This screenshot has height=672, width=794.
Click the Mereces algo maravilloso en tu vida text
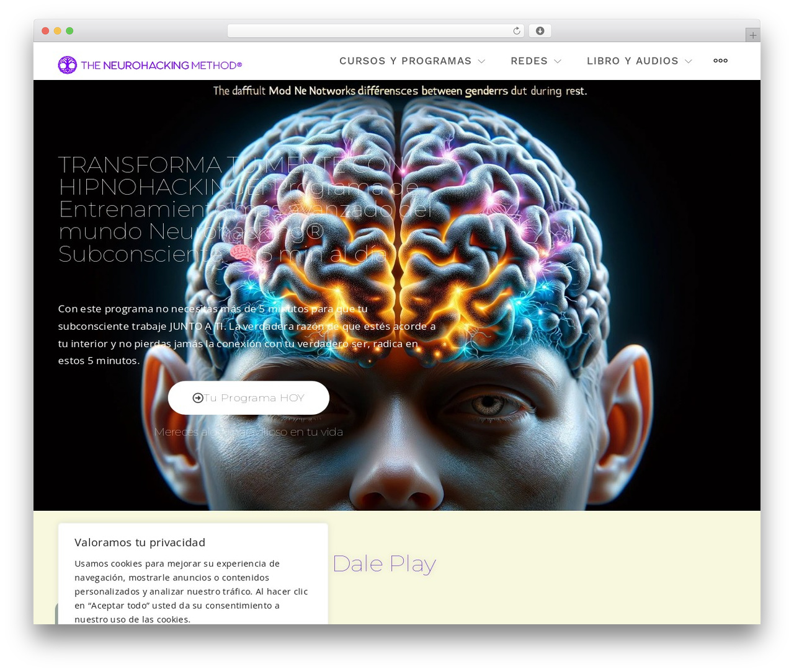(x=248, y=432)
